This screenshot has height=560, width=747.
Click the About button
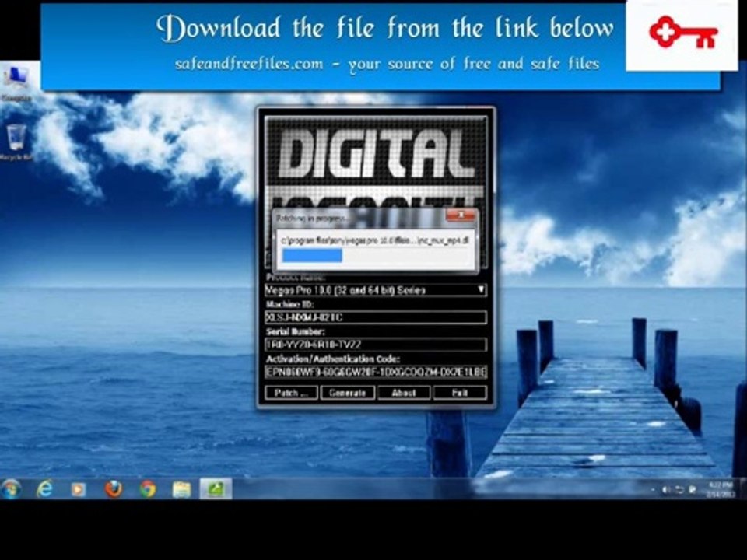(x=404, y=392)
